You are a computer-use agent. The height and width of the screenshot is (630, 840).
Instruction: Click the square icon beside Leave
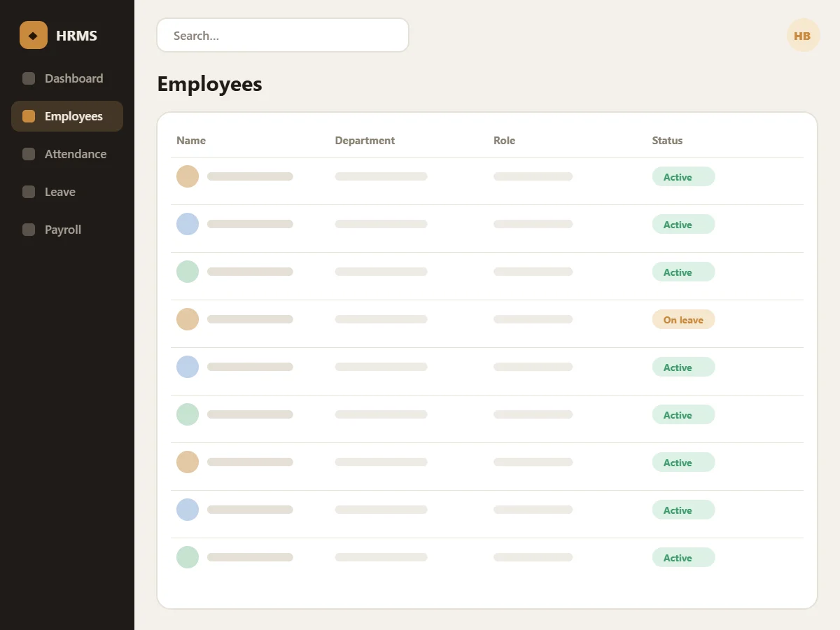pos(29,192)
